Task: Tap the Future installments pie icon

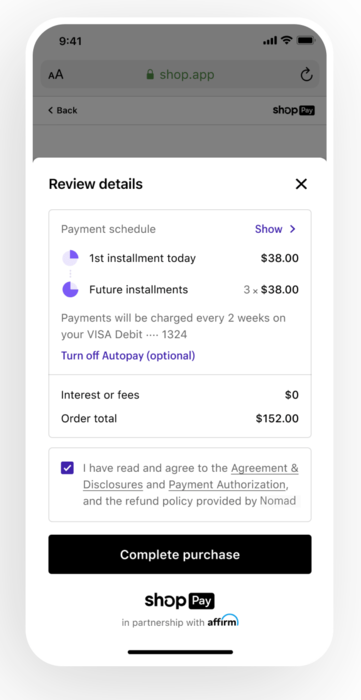Action: tap(70, 289)
